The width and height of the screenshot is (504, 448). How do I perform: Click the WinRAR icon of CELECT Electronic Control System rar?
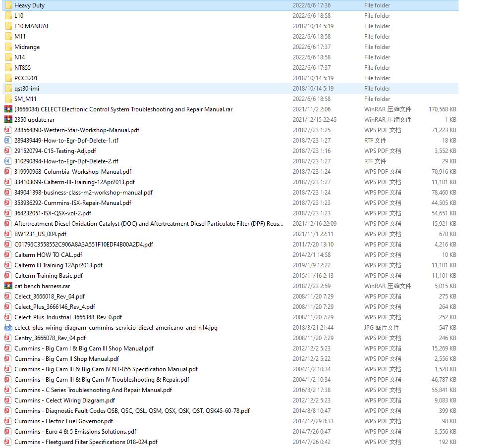click(x=8, y=109)
